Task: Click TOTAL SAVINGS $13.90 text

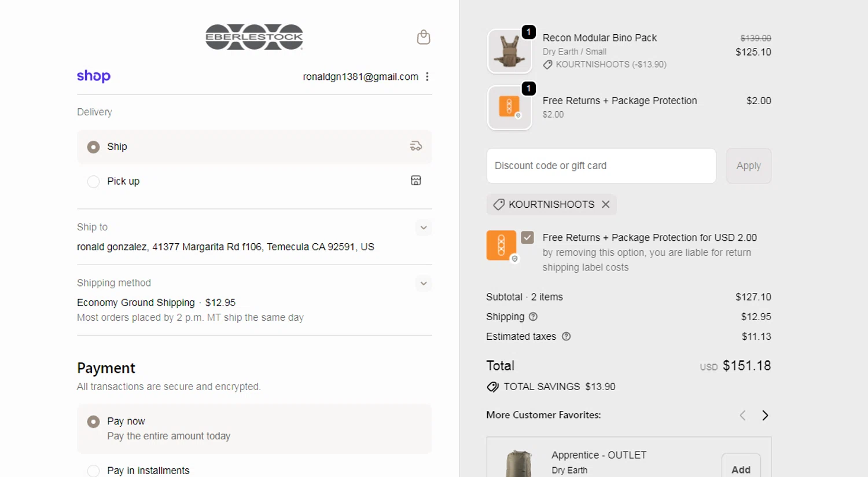Action: [560, 387]
